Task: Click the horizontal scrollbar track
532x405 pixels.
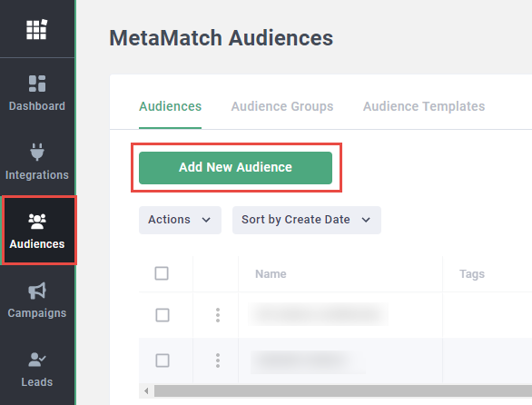Action: (x=343, y=391)
